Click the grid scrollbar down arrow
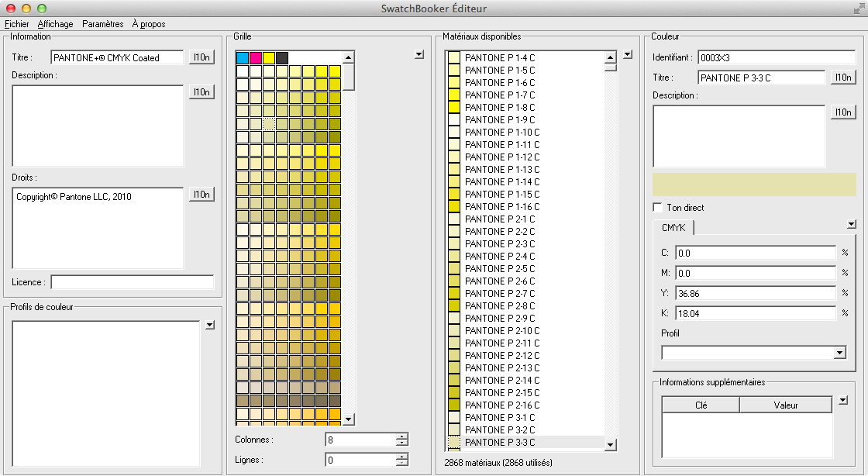 pyautogui.click(x=348, y=419)
